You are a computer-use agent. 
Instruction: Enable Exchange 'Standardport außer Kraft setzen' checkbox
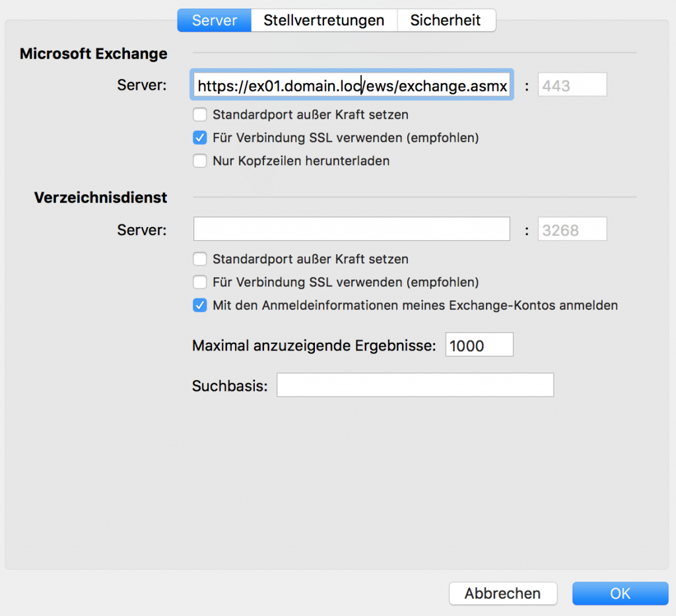coord(199,115)
